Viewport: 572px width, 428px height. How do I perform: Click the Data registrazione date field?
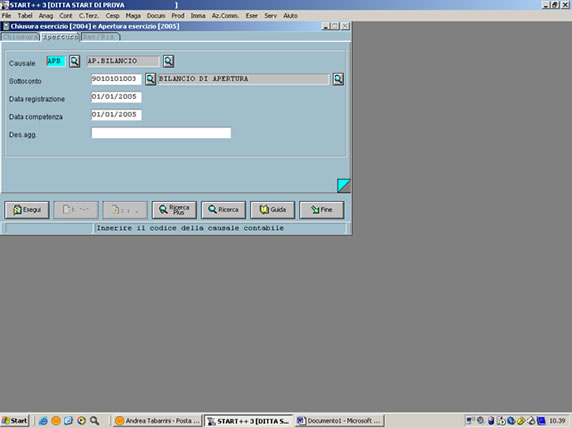point(116,97)
